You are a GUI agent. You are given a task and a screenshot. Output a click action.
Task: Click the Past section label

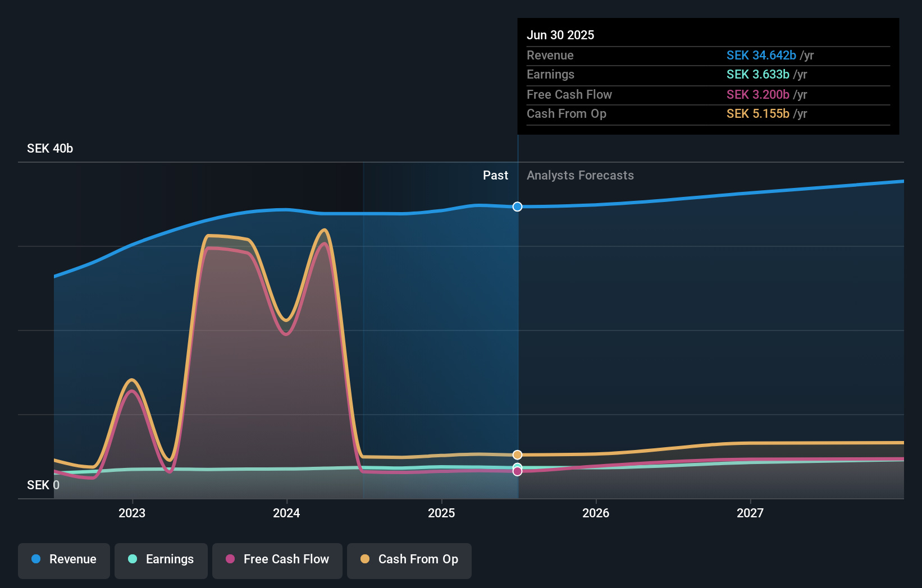[x=495, y=175]
